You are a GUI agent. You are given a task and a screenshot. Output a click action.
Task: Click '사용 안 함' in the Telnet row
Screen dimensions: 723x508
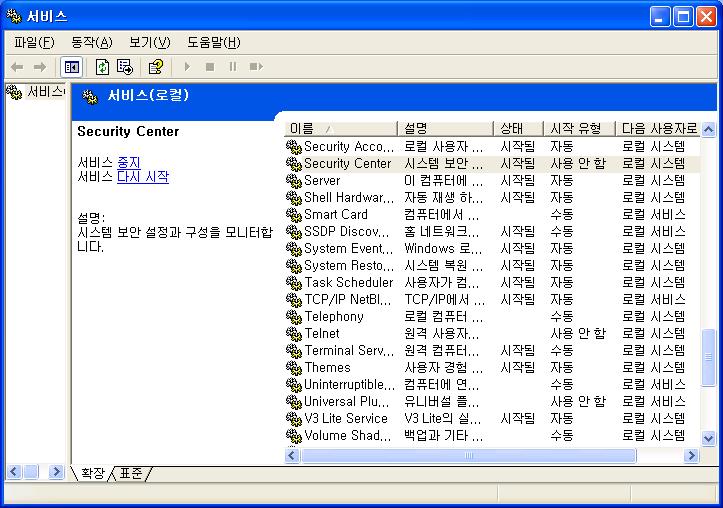point(578,333)
